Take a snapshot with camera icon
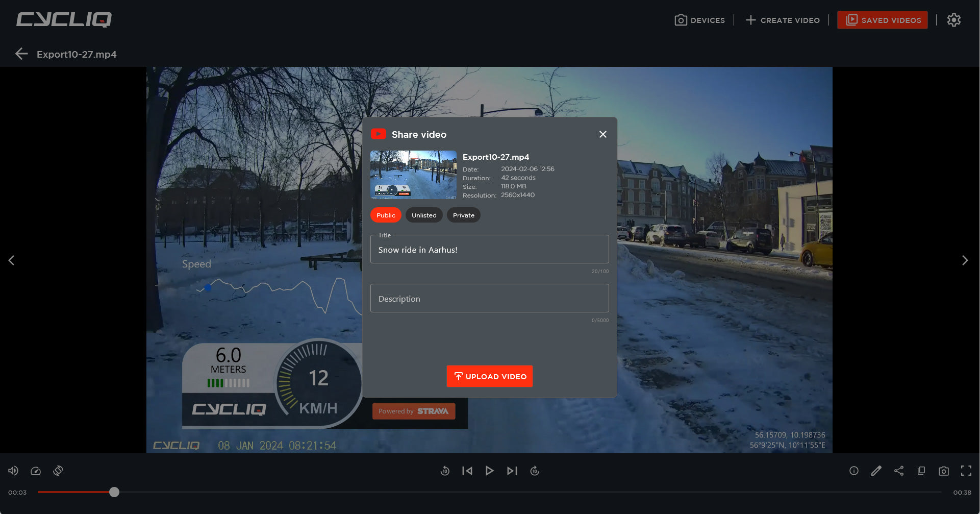 click(x=944, y=471)
